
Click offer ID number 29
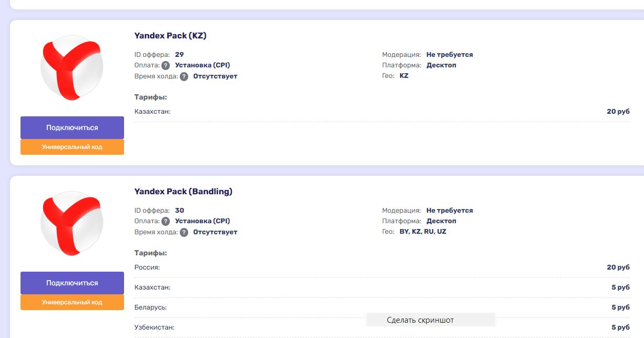pos(179,55)
